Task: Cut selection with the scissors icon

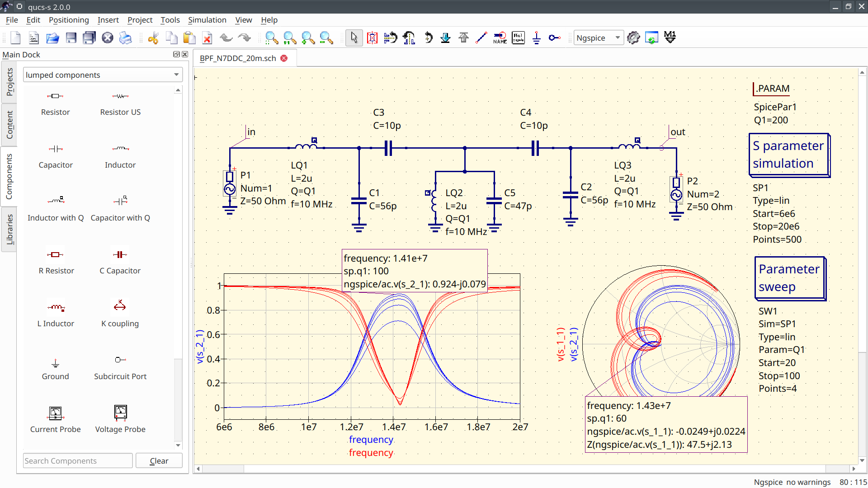Action: (153, 38)
